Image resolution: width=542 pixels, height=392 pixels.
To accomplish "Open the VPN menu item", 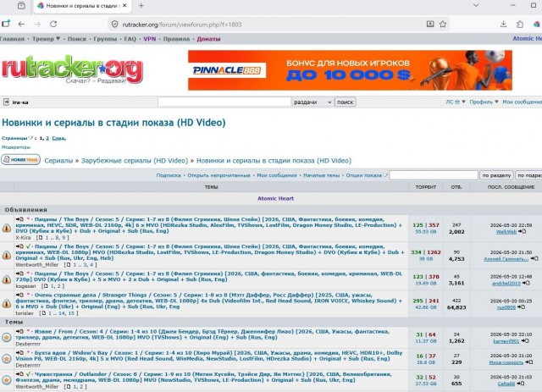I will point(150,39).
